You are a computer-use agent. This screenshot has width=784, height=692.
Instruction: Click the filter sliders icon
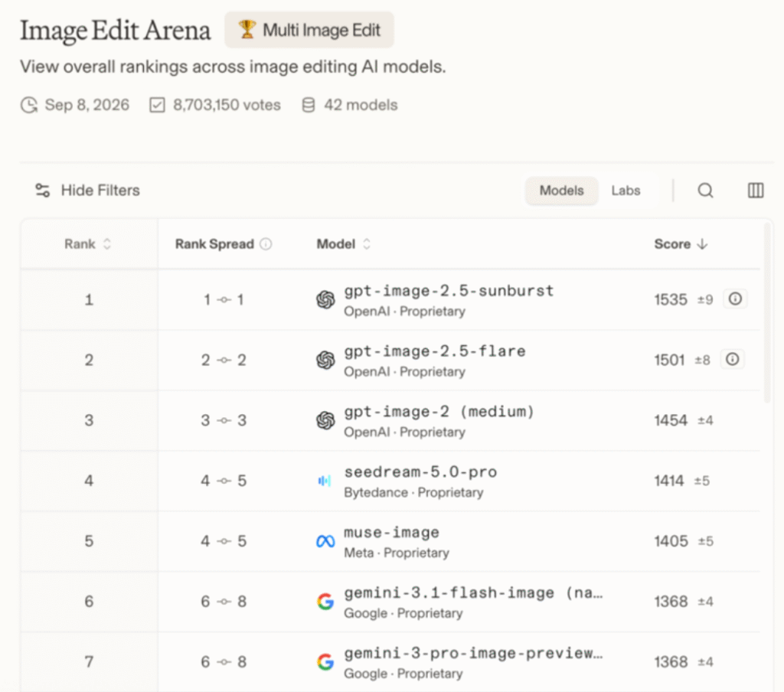point(43,191)
